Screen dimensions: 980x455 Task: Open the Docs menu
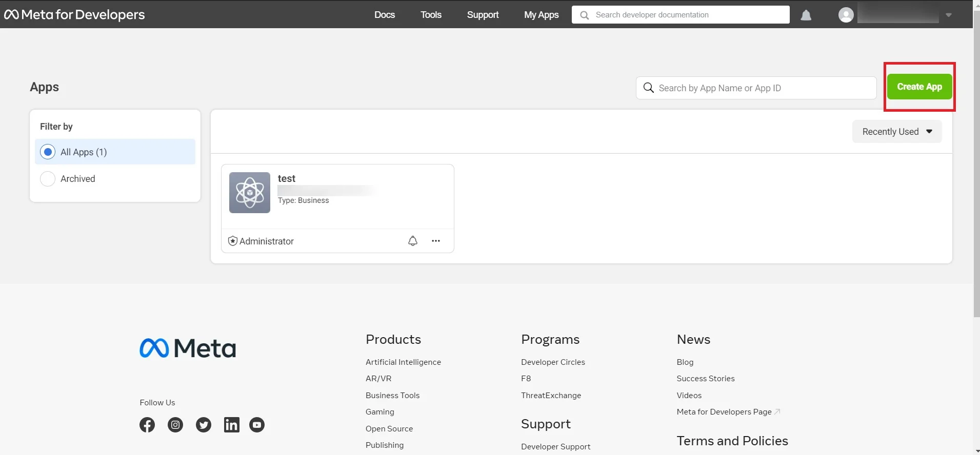pos(385,15)
